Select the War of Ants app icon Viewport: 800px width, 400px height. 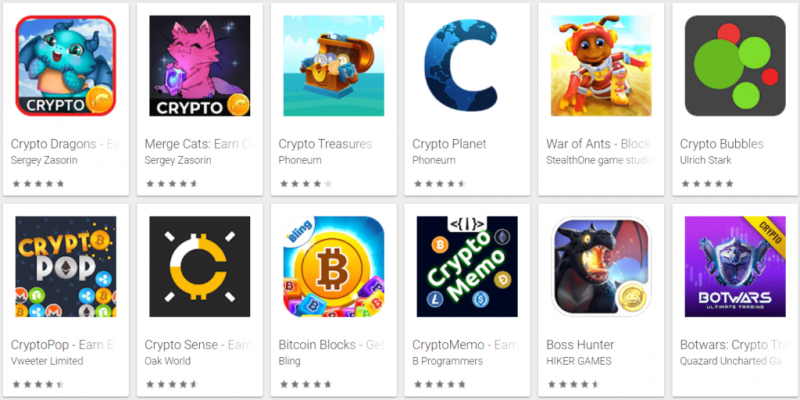601,66
